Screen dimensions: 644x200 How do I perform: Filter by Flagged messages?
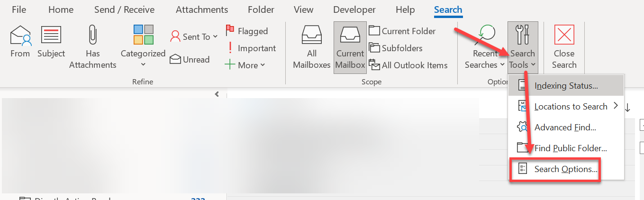pos(246,31)
